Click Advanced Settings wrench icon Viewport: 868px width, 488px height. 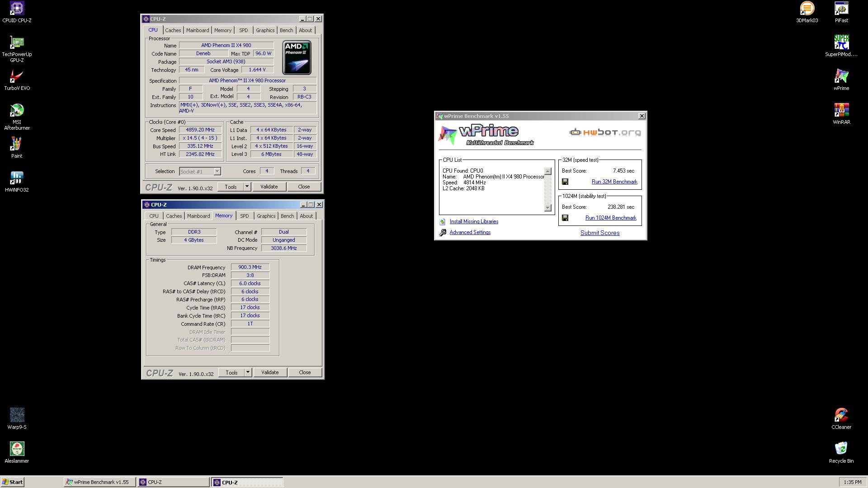coord(443,232)
